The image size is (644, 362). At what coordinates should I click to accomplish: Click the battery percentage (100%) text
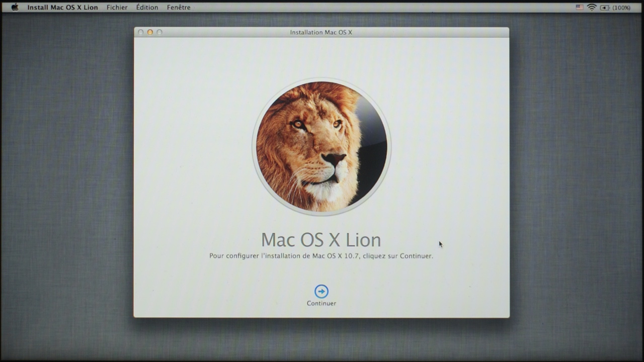621,8
